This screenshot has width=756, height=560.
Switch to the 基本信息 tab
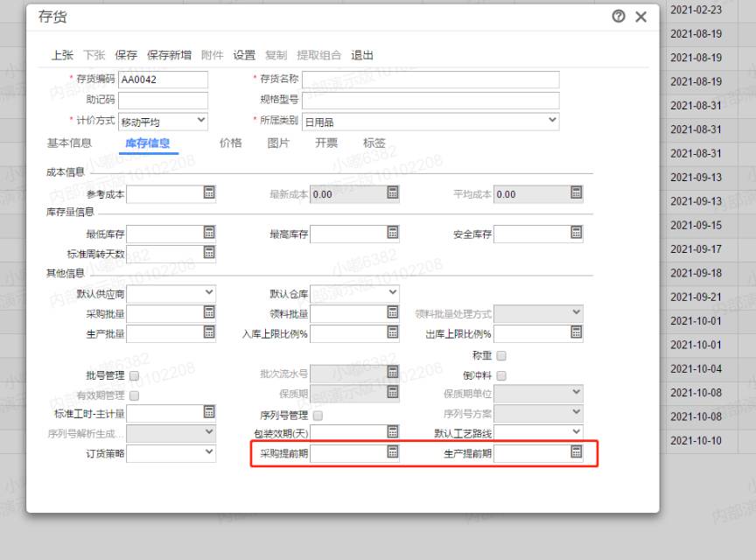(69, 143)
